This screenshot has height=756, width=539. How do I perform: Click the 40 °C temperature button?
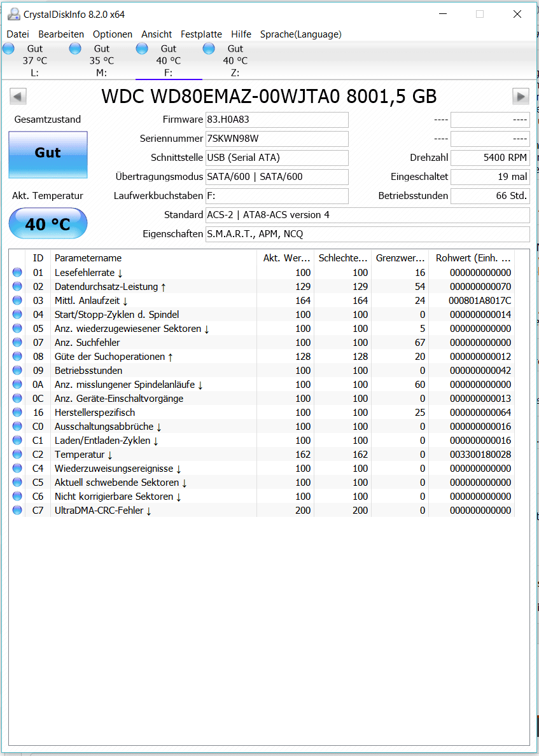click(48, 223)
